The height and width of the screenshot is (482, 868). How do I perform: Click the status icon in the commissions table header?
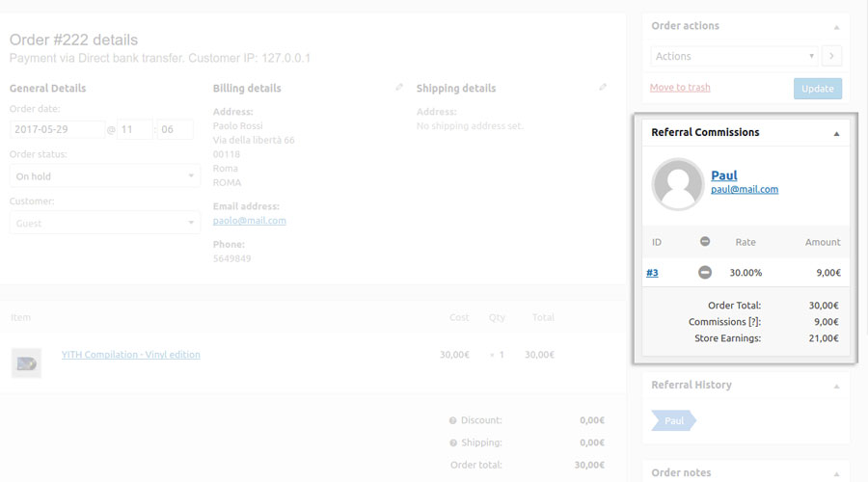tap(705, 242)
